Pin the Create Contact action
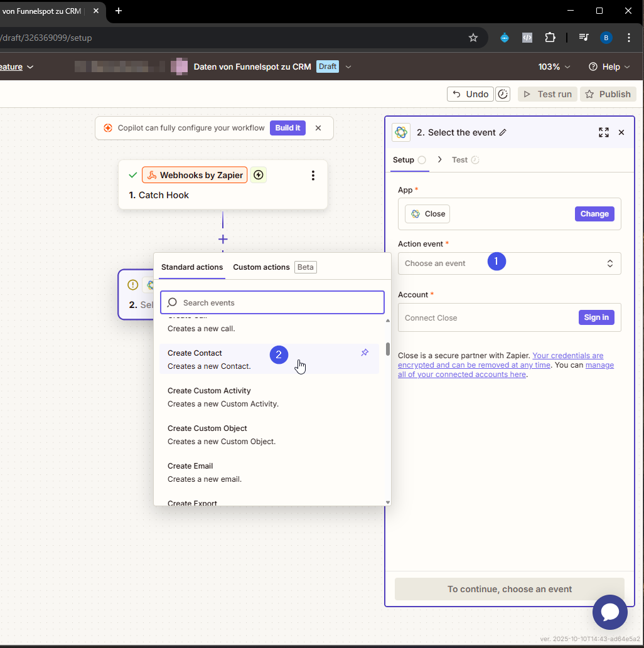The height and width of the screenshot is (648, 644). point(365,353)
